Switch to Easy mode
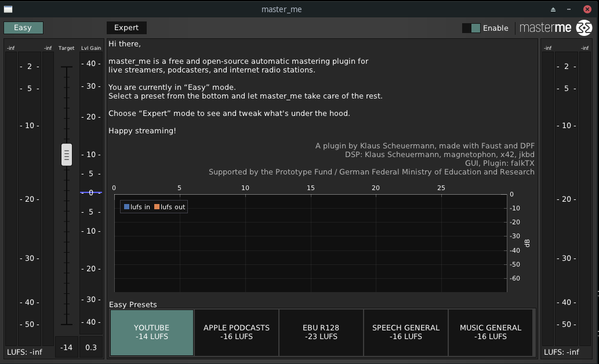Screen dimensions: 599x364 point(23,28)
